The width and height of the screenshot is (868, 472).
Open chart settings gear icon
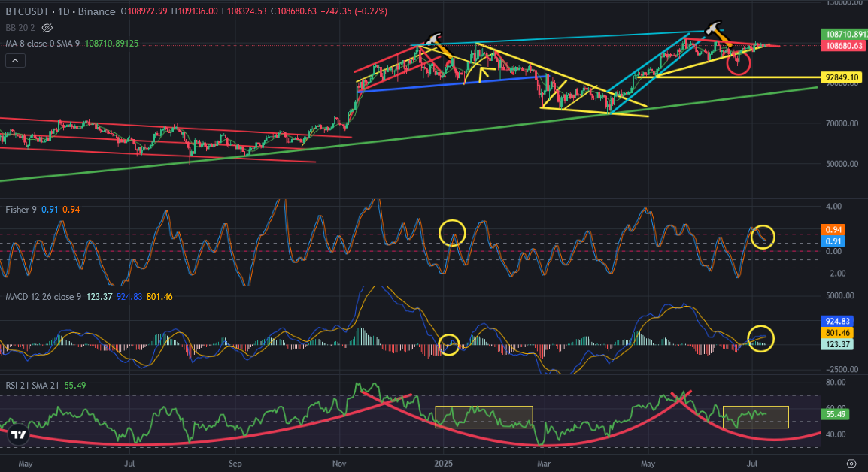(851, 463)
